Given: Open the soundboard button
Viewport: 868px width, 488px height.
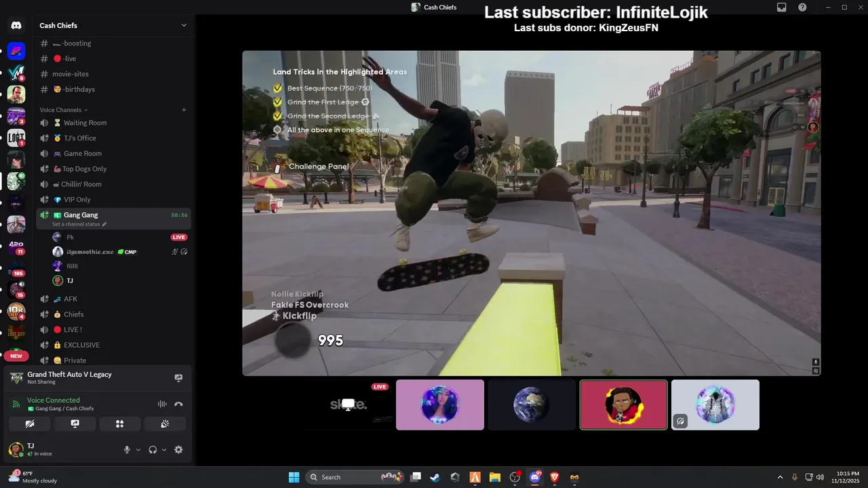Looking at the screenshot, I should pos(165,424).
